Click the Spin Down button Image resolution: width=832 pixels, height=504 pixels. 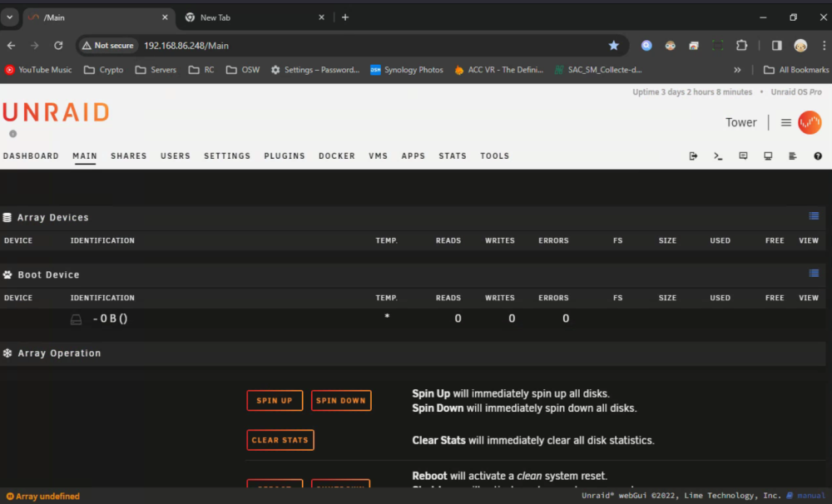(340, 401)
